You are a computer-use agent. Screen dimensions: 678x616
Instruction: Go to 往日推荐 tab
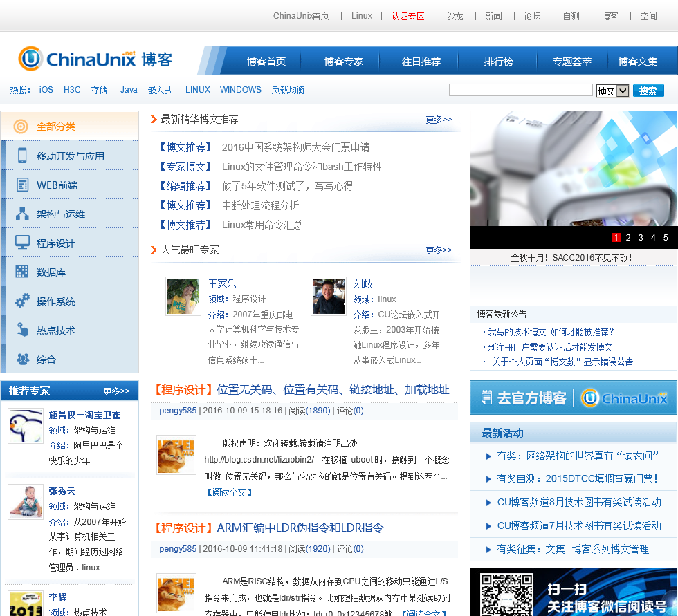pos(421,62)
